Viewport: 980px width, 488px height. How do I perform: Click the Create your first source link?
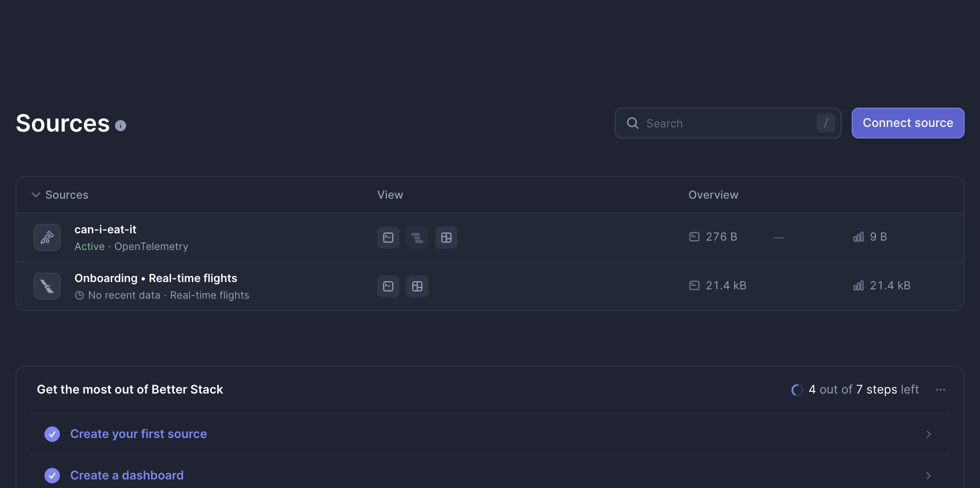[x=139, y=434]
